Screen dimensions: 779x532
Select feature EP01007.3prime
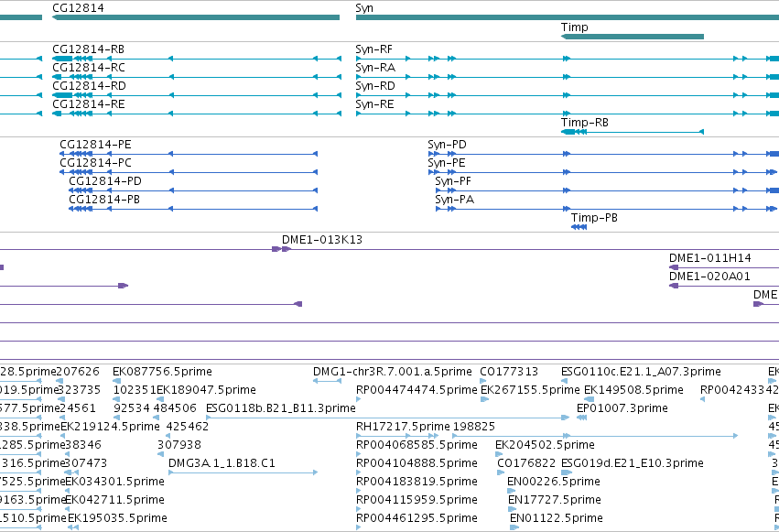tap(622, 408)
